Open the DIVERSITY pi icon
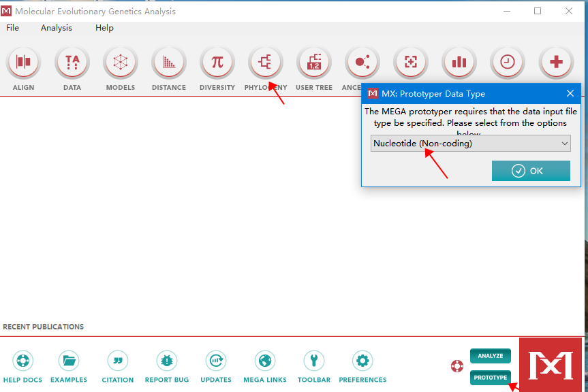 click(217, 63)
